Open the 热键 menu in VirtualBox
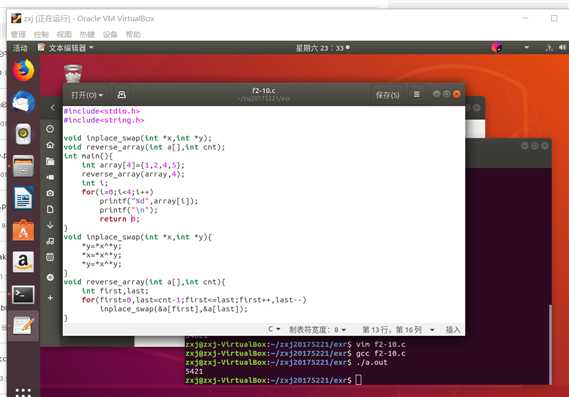The height and width of the screenshot is (397, 569). pyautogui.click(x=87, y=34)
